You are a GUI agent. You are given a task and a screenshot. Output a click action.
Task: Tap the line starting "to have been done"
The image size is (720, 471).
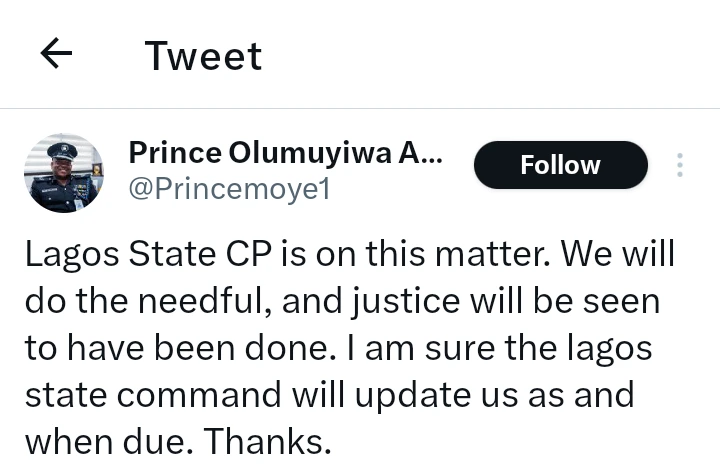coord(339,349)
